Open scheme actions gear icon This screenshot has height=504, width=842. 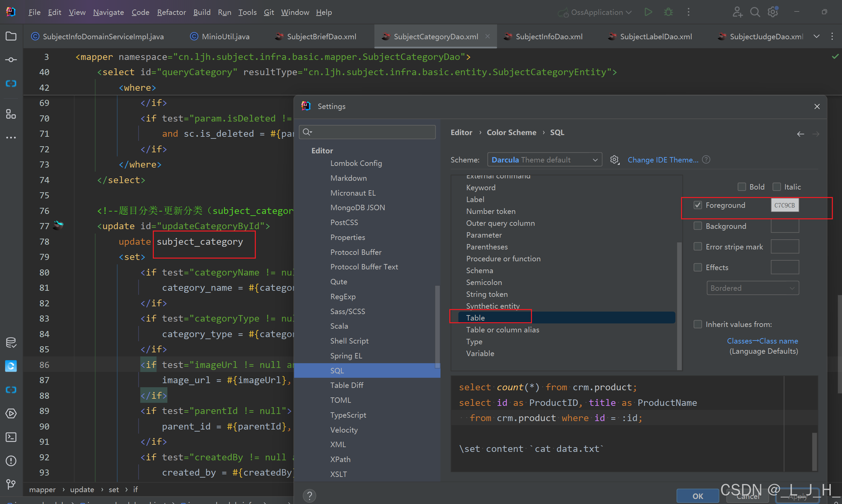[614, 160]
